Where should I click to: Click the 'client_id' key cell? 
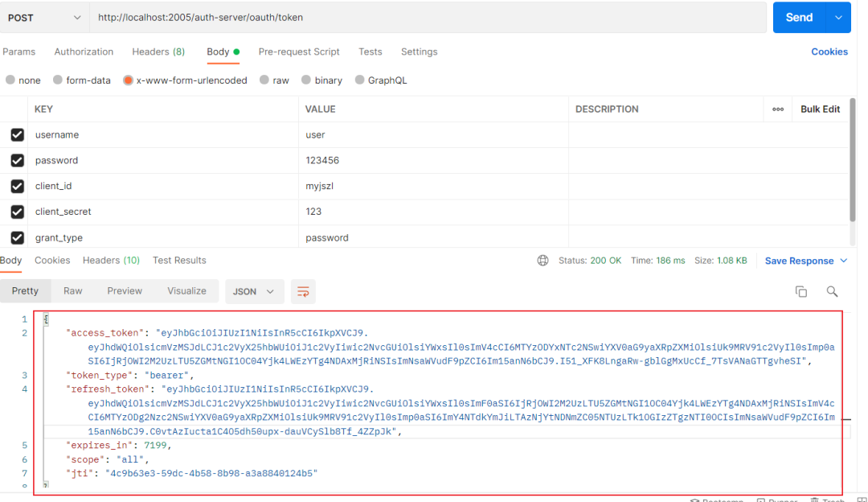163,186
